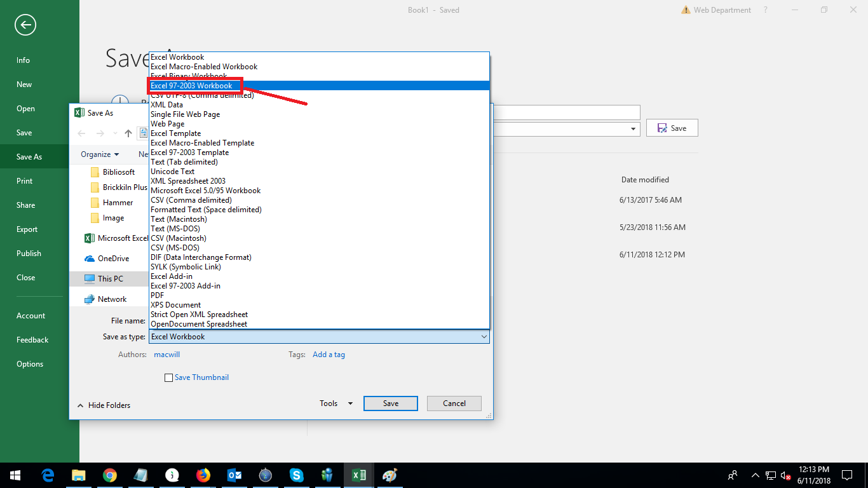
Task: Open backstage file type dropdown arrow
Action: pos(634,128)
